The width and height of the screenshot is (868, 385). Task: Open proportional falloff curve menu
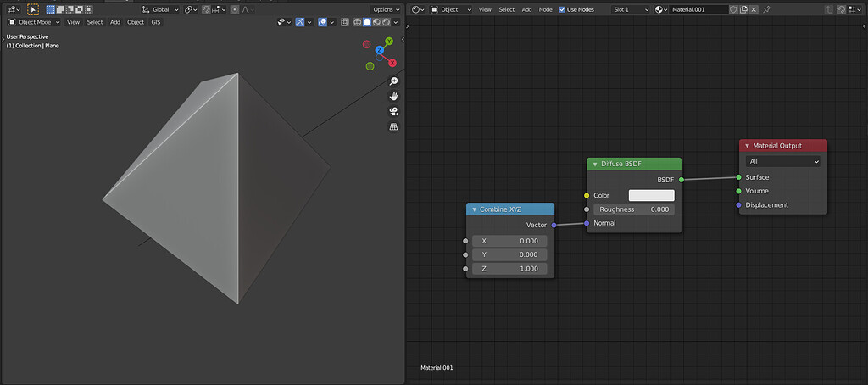point(246,9)
